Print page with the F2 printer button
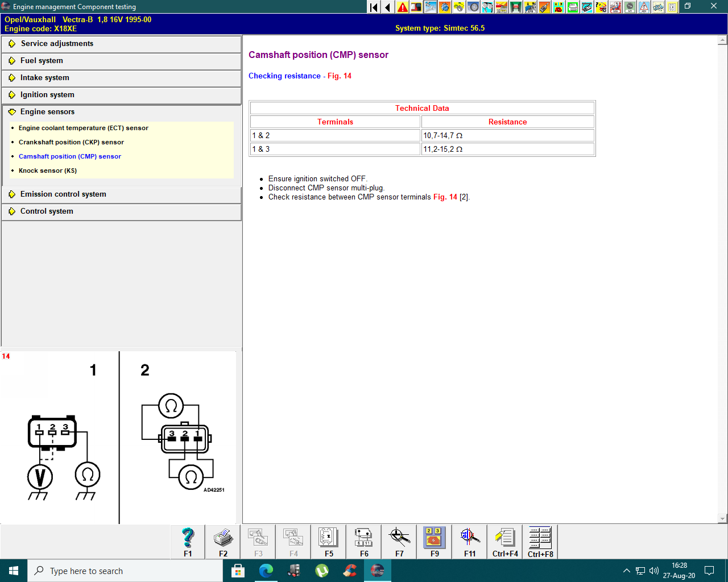This screenshot has height=582, width=728. point(223,542)
